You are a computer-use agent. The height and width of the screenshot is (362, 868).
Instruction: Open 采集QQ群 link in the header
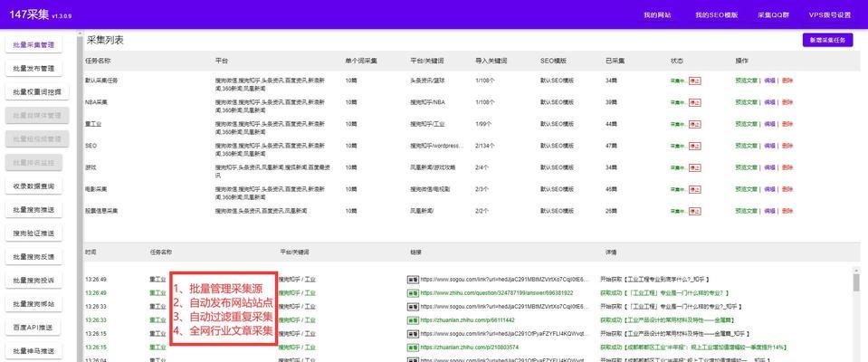tap(772, 15)
